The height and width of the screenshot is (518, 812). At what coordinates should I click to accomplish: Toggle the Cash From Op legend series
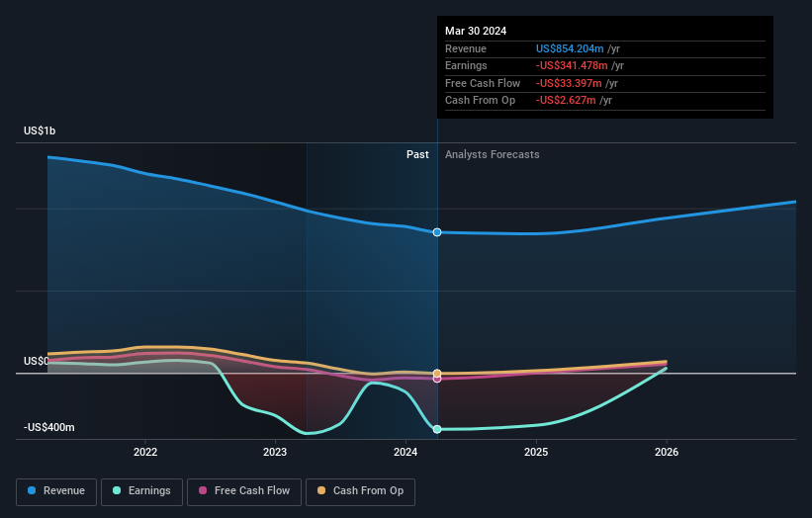pyautogui.click(x=360, y=491)
